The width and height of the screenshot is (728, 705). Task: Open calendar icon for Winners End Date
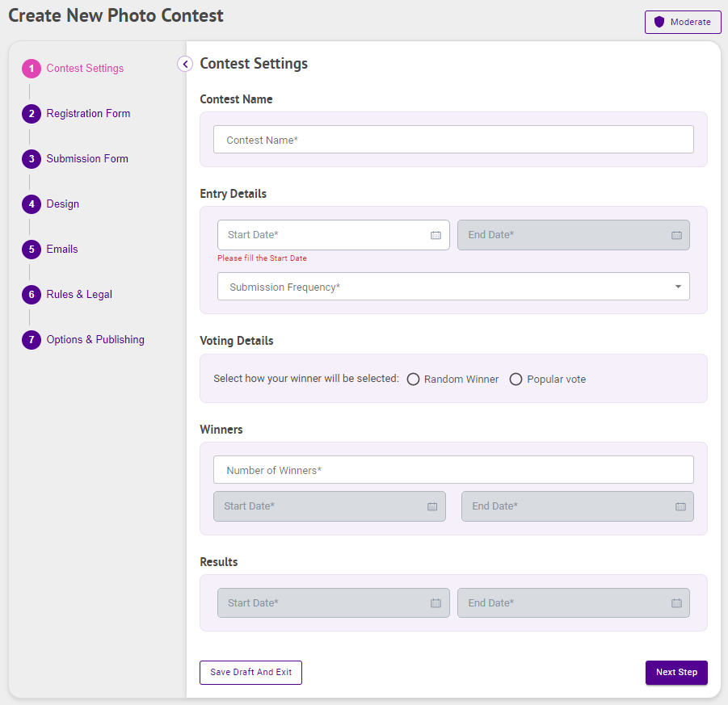coord(680,506)
